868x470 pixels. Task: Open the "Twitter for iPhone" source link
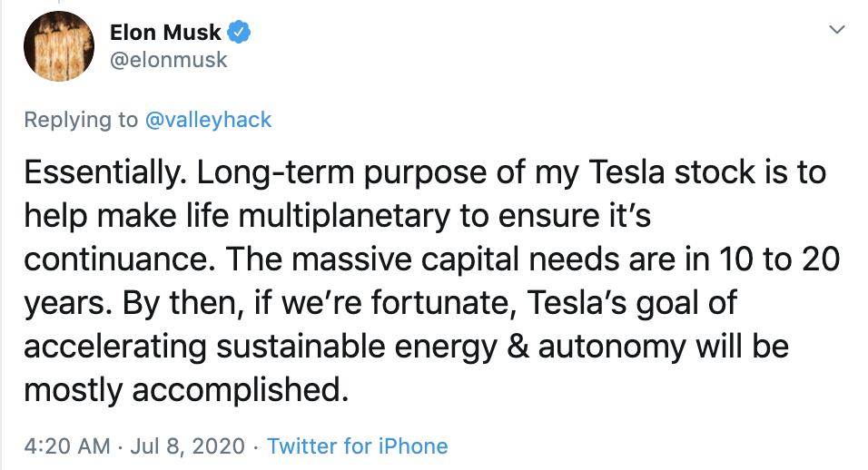point(357,446)
